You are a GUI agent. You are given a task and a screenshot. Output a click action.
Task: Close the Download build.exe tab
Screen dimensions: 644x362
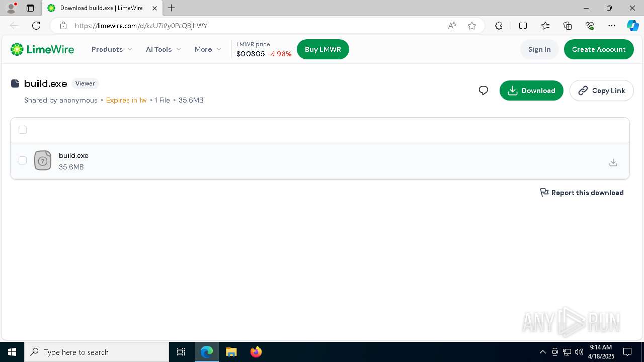pyautogui.click(x=155, y=8)
